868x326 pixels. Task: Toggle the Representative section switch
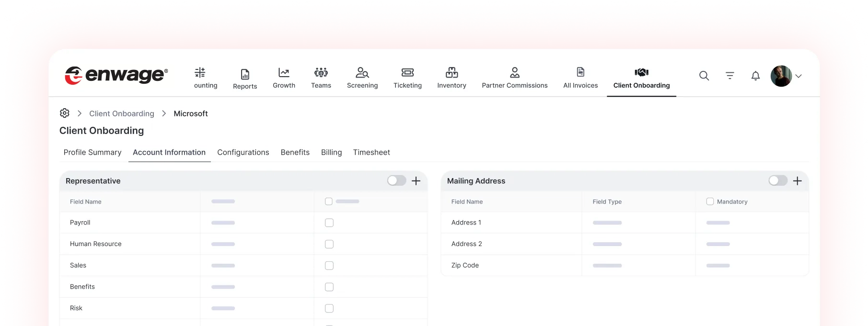(397, 180)
